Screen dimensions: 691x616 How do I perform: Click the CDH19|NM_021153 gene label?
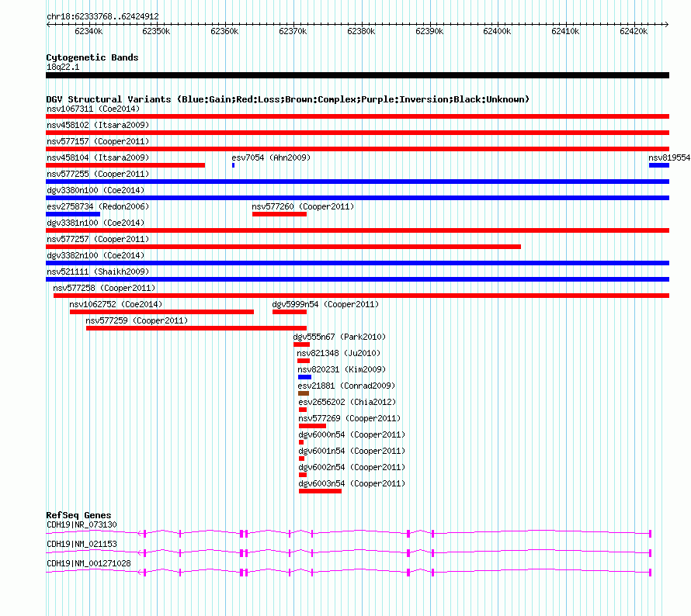click(x=82, y=544)
